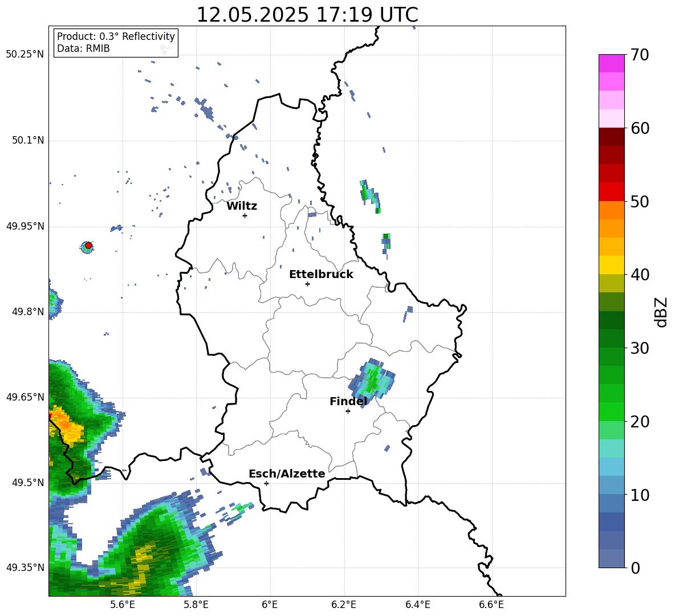Click the 49.95°N latitude label

[25, 226]
